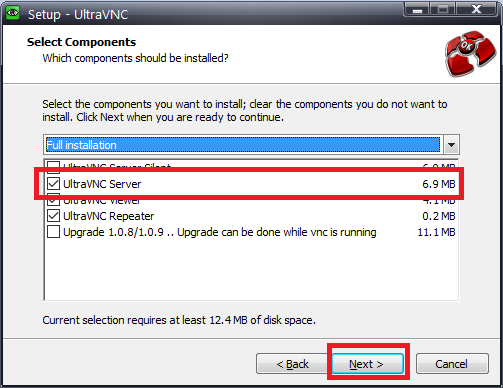Select the UltraVNC Repeater list entry label
The width and height of the screenshot is (503, 388).
[109, 216]
